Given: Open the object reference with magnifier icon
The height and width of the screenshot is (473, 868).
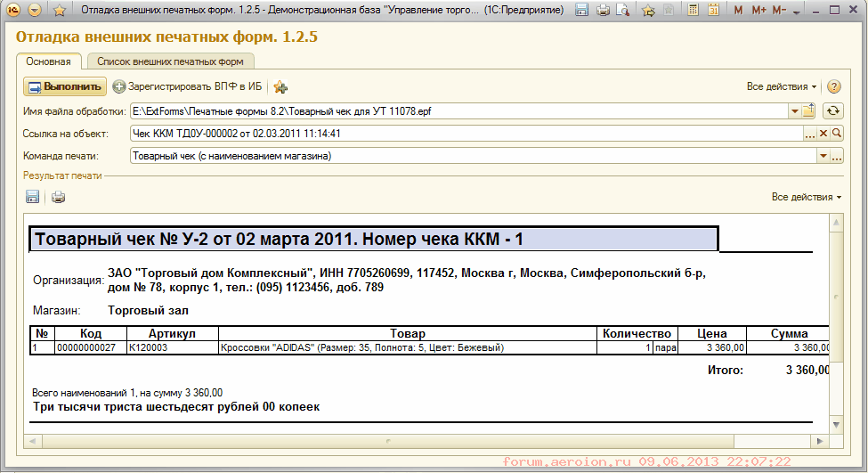Looking at the screenshot, I should 837,134.
